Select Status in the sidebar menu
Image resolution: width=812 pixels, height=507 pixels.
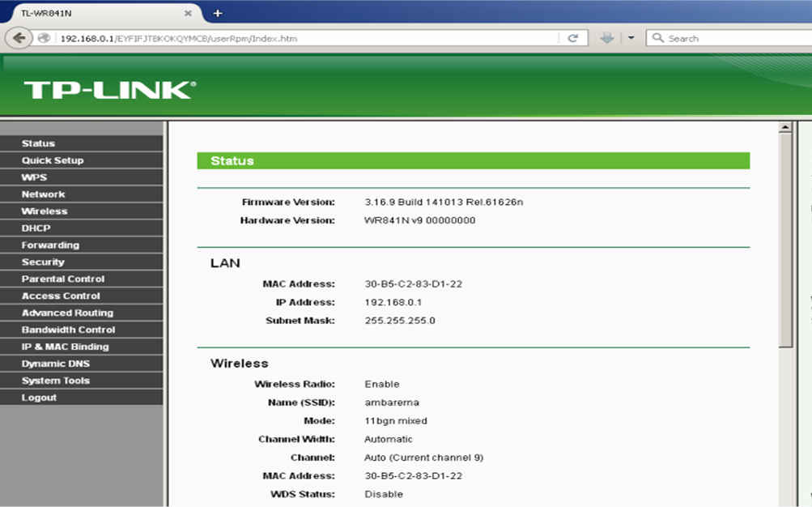38,143
